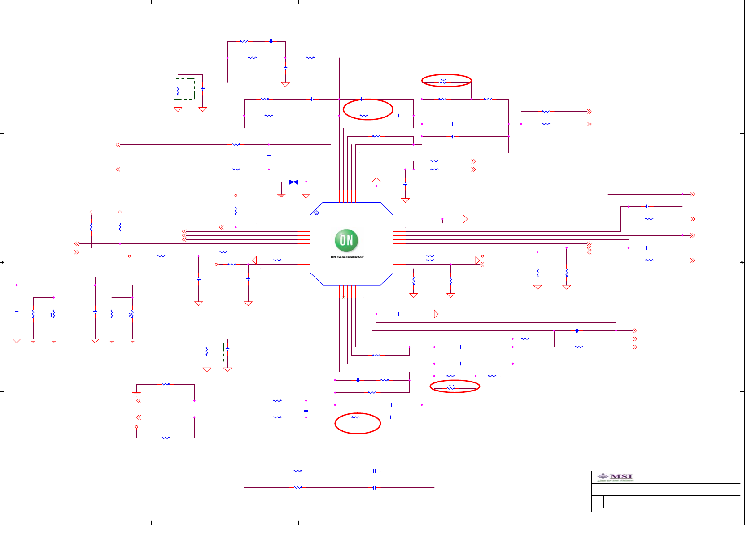
Task: Click the pin-1 marker circle on the chip
Action: (x=316, y=213)
